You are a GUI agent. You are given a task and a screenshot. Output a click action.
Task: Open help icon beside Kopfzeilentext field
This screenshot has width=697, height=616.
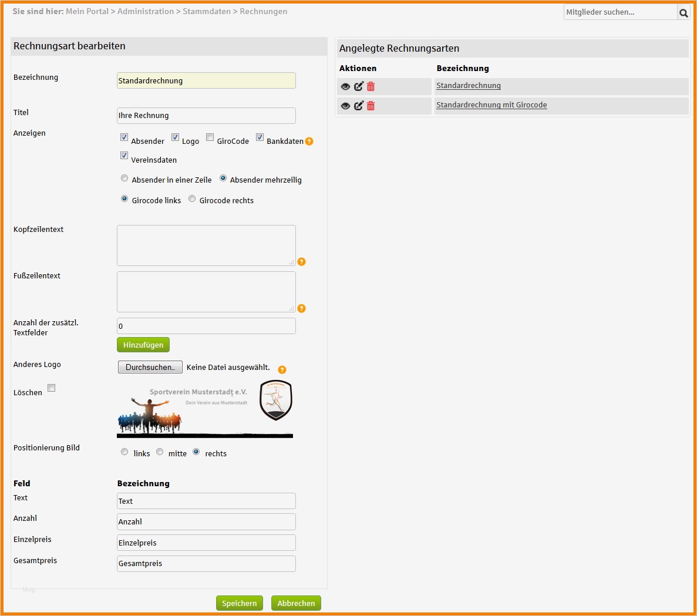click(x=301, y=262)
